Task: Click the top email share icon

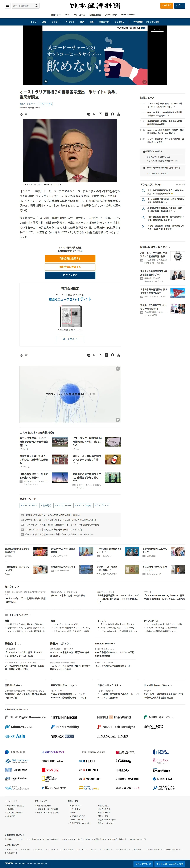Action: click(x=95, y=114)
